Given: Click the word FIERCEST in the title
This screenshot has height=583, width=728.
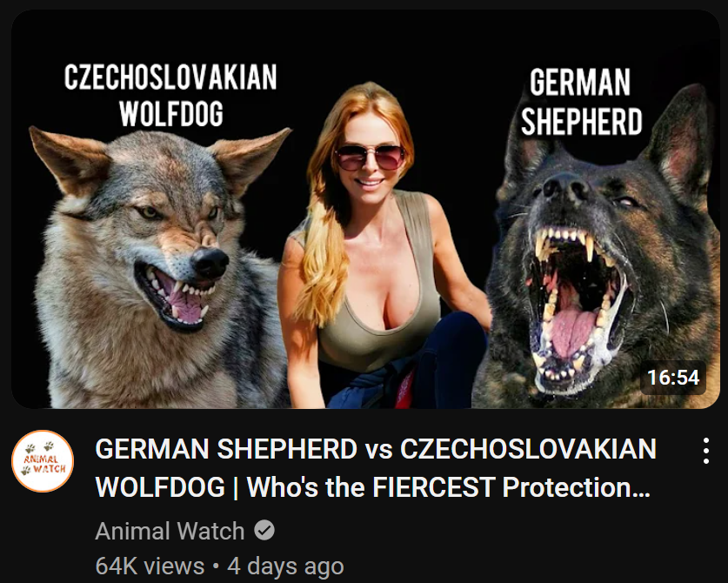Looking at the screenshot, I should (x=433, y=487).
